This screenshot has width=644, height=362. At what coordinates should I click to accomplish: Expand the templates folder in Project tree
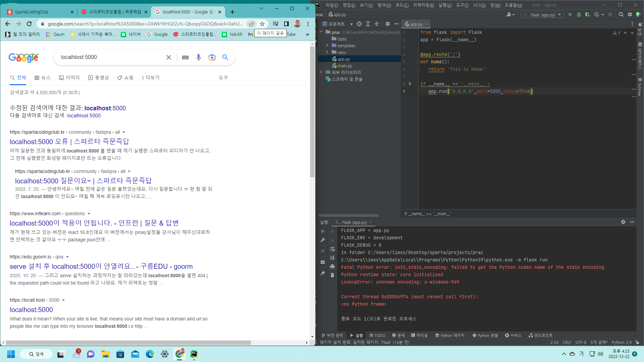(x=327, y=46)
